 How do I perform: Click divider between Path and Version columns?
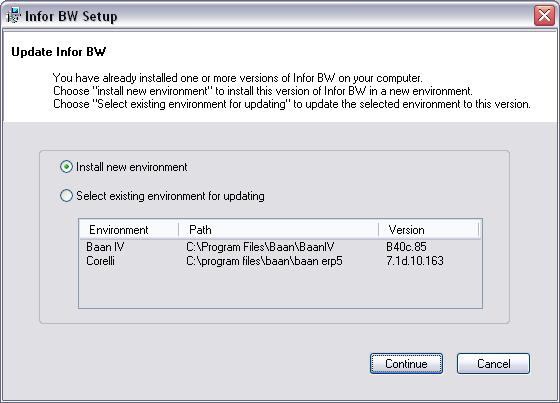(379, 230)
